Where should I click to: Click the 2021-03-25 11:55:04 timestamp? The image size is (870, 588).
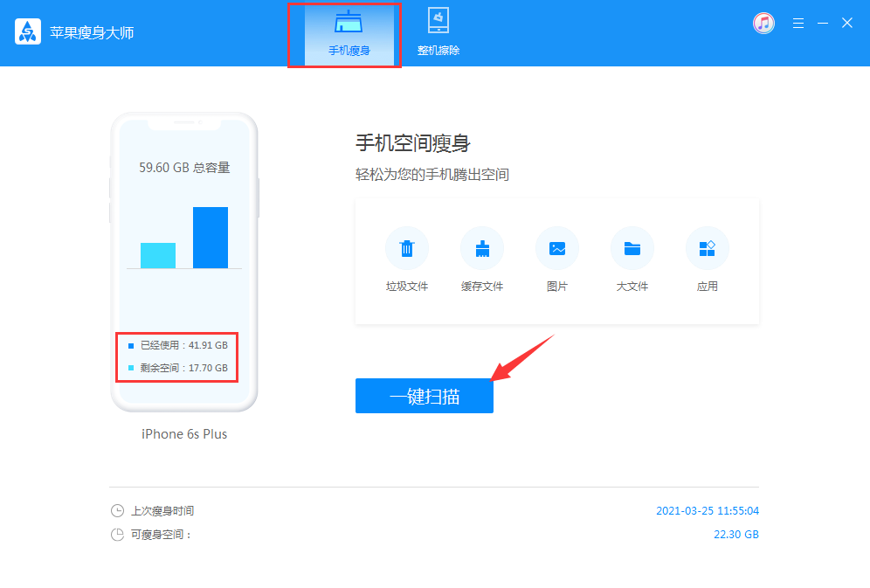coord(708,511)
